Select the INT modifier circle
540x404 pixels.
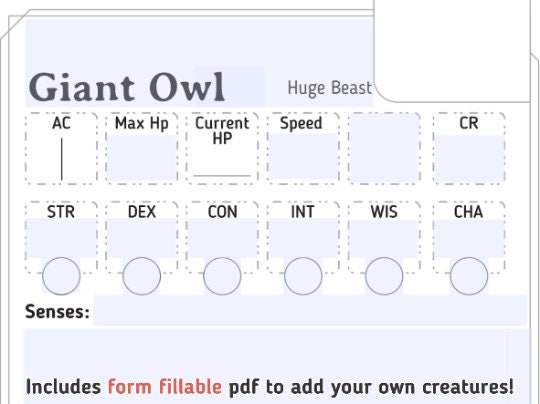[x=303, y=276]
